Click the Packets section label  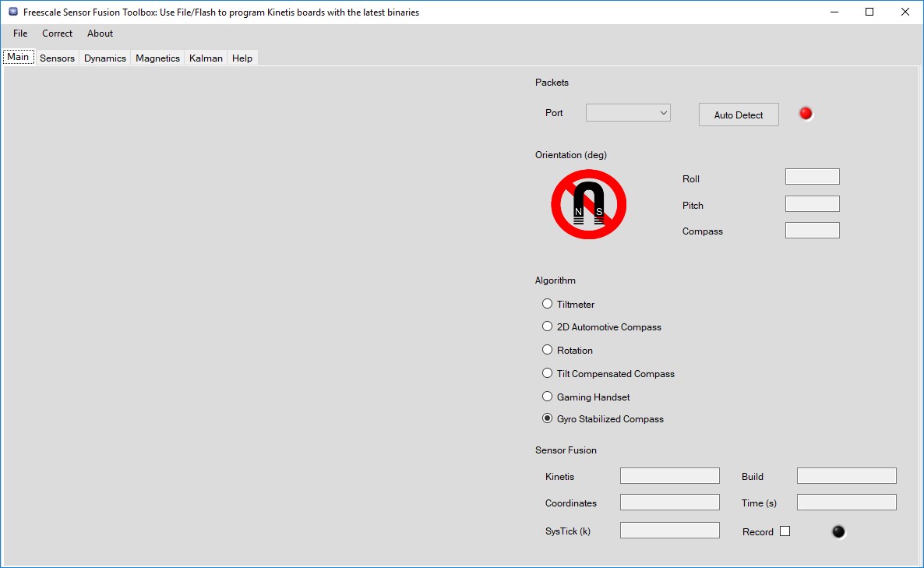coord(552,83)
